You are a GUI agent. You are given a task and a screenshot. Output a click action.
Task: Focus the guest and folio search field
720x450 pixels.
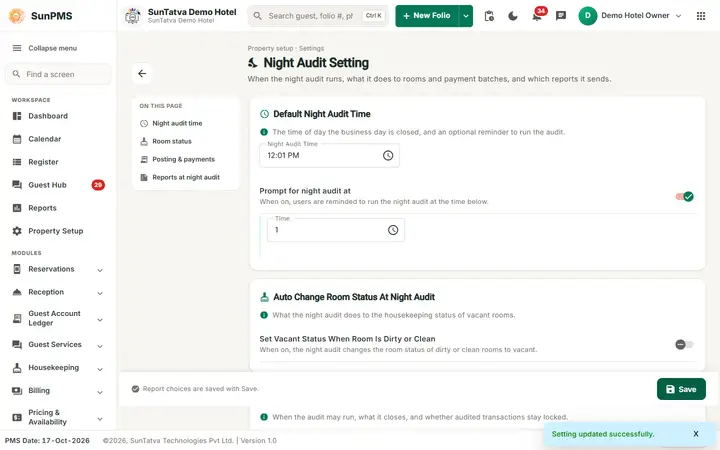318,16
